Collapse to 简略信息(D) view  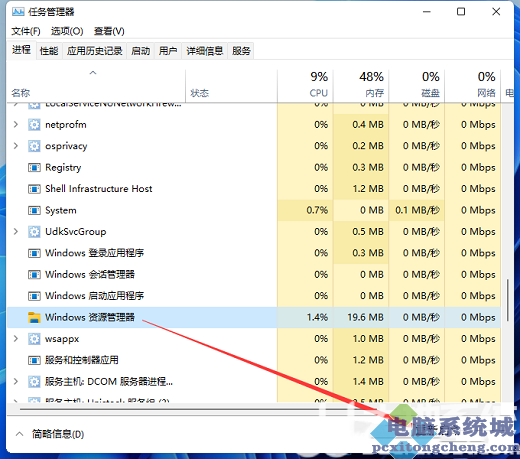click(50, 434)
